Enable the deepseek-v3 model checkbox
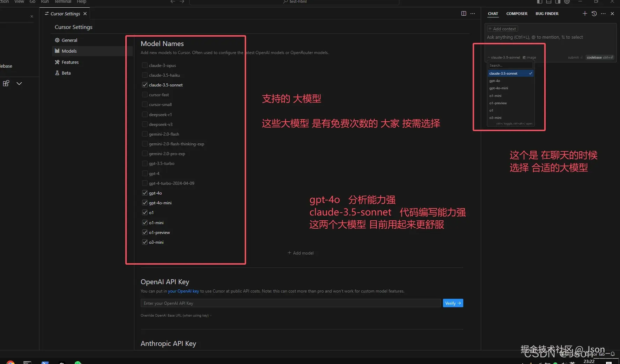 coord(145,124)
